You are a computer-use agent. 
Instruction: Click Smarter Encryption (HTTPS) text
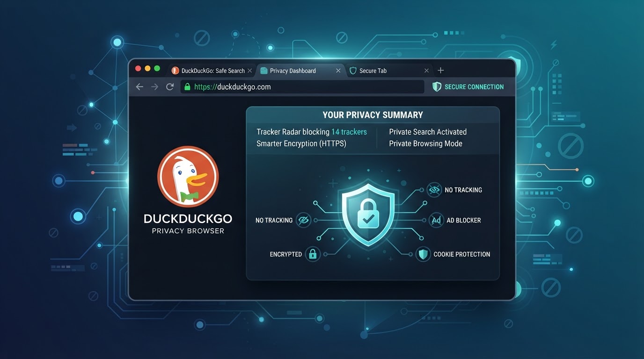click(x=301, y=144)
